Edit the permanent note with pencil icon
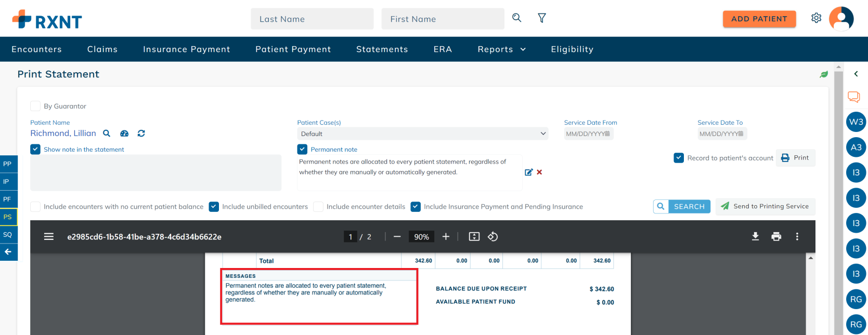This screenshot has width=868, height=335. point(528,172)
